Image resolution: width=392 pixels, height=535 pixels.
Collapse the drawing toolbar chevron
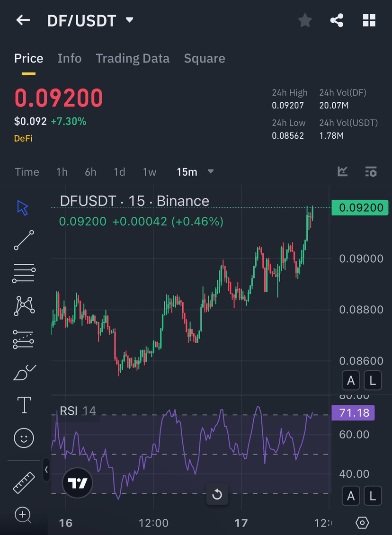(46, 470)
